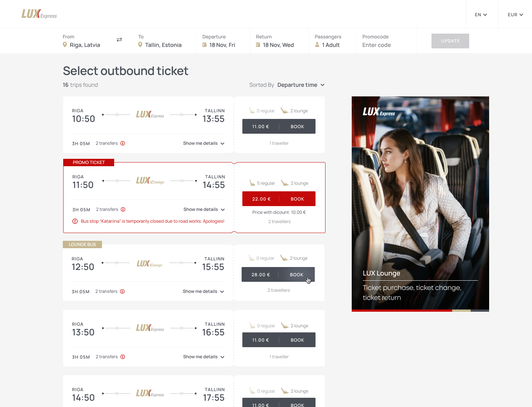Click the LOUNGE BUS label
The height and width of the screenshot is (407, 532).
click(82, 244)
